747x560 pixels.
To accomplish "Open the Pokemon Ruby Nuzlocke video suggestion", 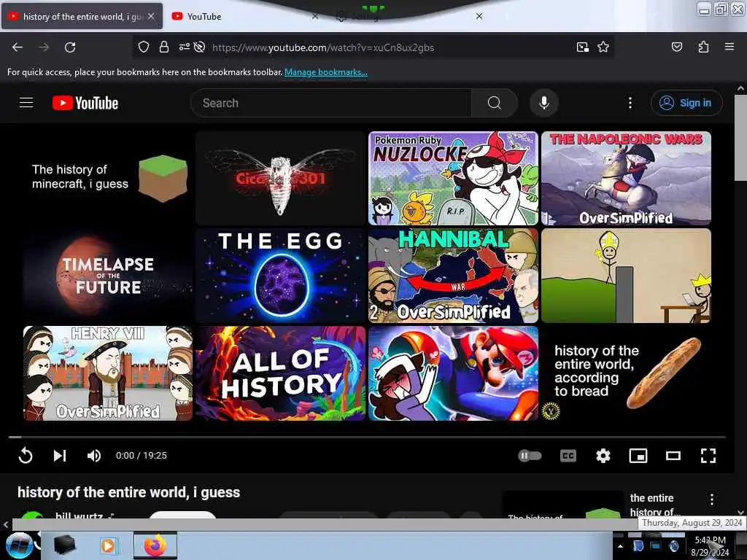I will click(x=453, y=178).
